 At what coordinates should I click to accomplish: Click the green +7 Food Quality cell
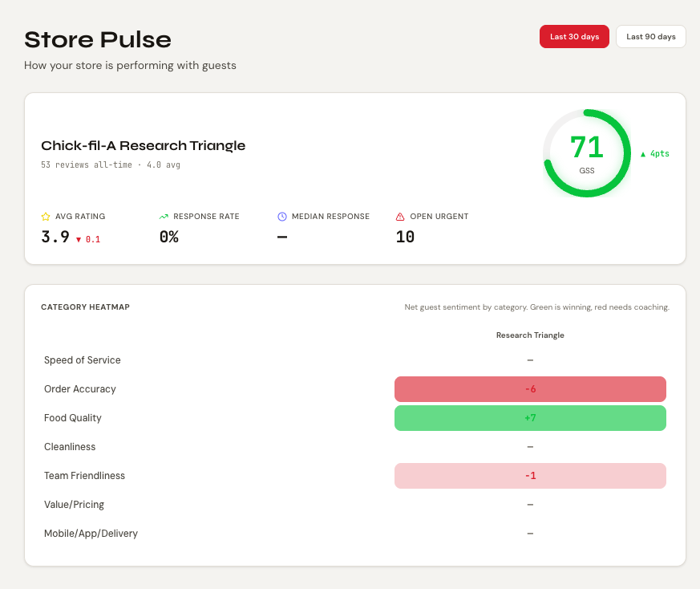click(x=530, y=418)
